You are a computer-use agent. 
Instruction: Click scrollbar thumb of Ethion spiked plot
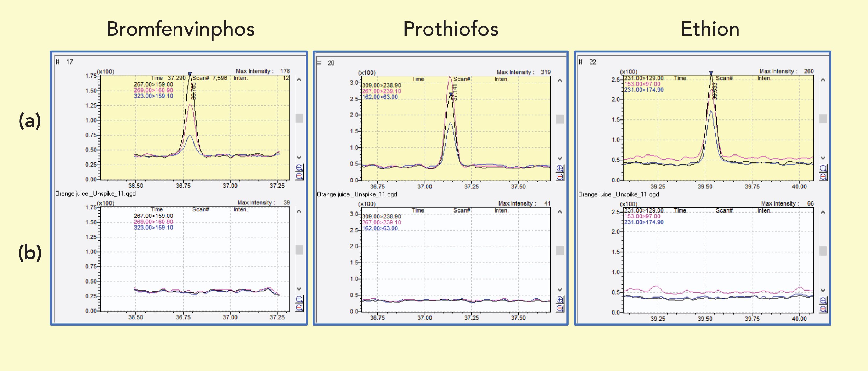823,119
